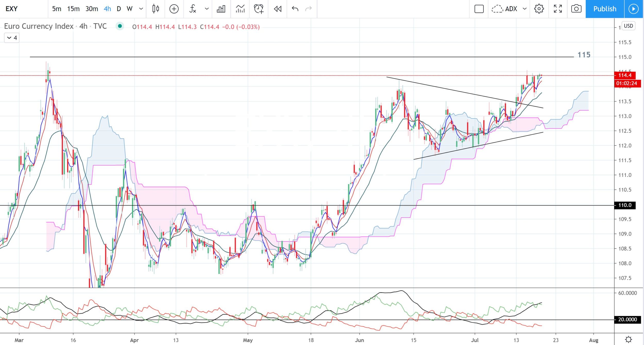Click the May label on time axis

click(x=248, y=340)
